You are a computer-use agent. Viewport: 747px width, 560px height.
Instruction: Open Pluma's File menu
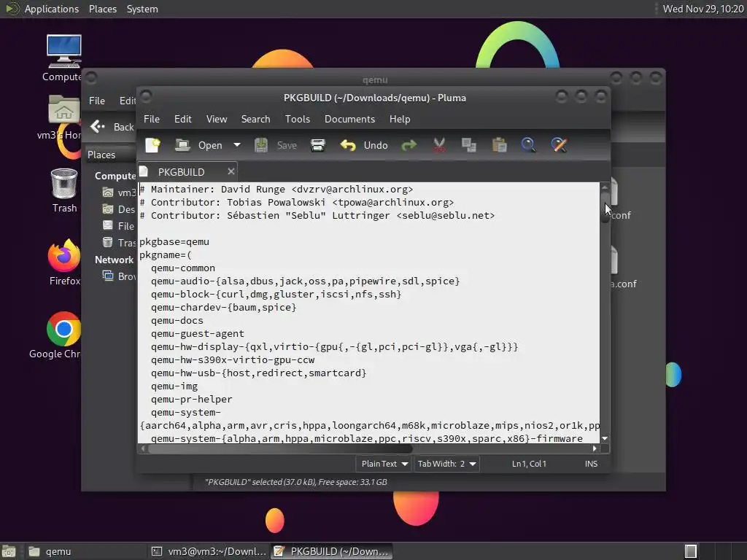(x=152, y=119)
